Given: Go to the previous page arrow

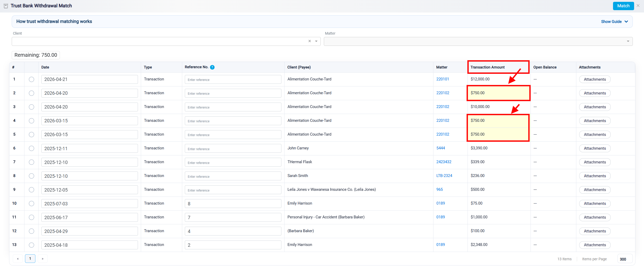Looking at the screenshot, I should tap(18, 259).
